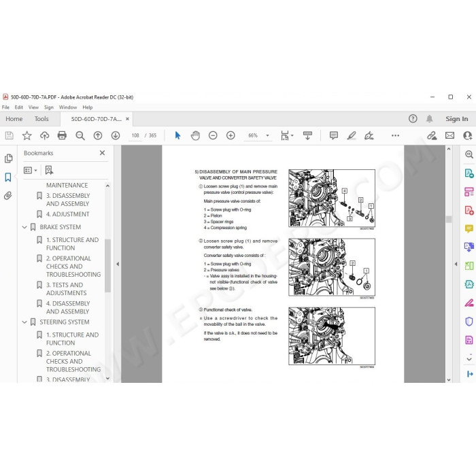Click the page number field showing 108
The width and height of the screenshot is (476, 476).
tap(135, 135)
